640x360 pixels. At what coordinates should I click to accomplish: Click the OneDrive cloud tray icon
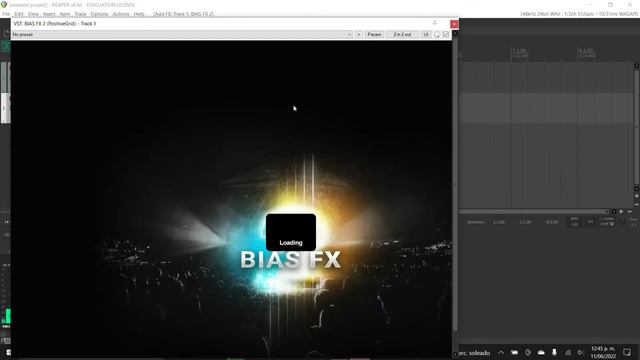click(541, 352)
